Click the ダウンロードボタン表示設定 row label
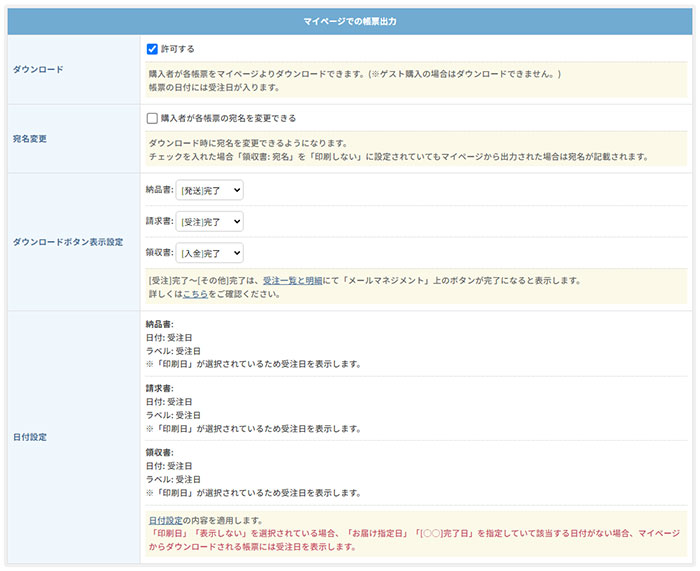Viewport: 700px width, 571px height. (x=68, y=242)
